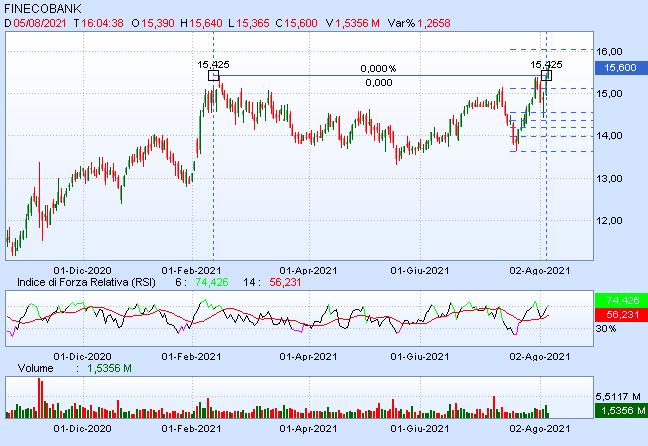The image size is (648, 446).
Task: Click the FINECOBANK chart title
Action: click(43, 9)
